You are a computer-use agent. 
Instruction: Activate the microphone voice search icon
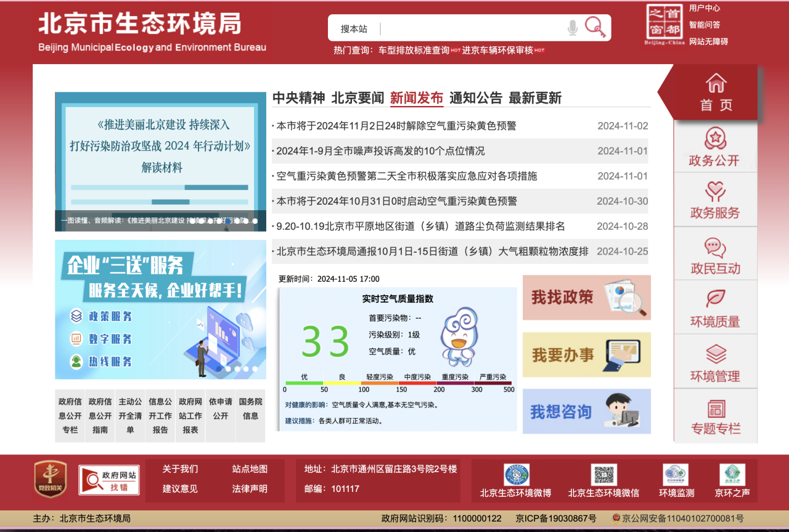[573, 28]
